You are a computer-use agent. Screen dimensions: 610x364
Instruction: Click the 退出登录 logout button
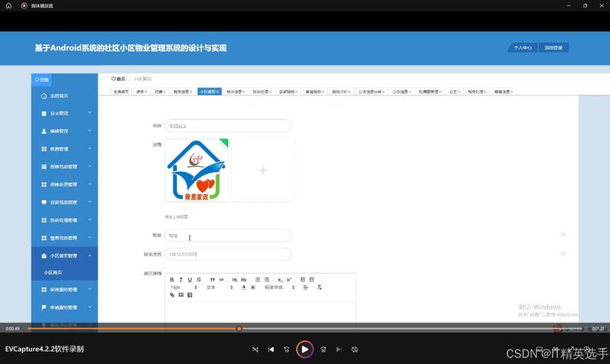553,48
